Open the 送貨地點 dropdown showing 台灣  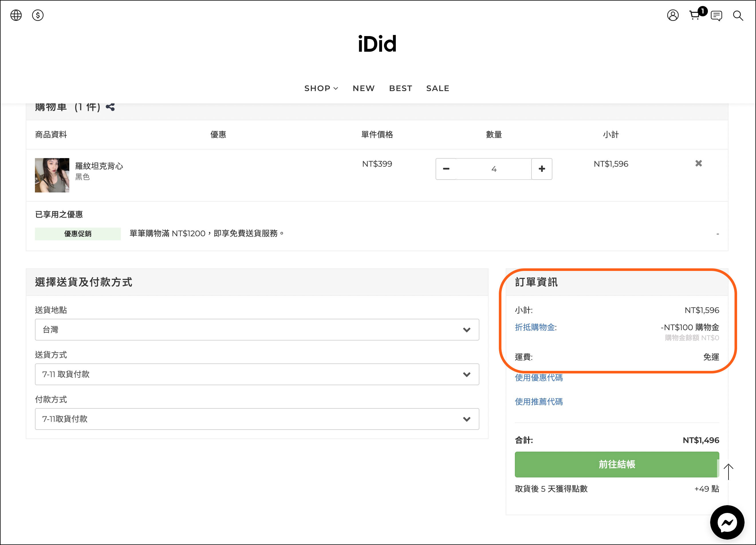point(257,330)
